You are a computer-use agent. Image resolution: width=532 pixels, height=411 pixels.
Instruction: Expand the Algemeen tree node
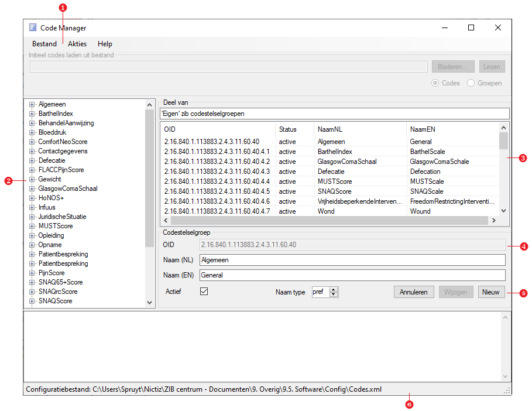coord(32,104)
